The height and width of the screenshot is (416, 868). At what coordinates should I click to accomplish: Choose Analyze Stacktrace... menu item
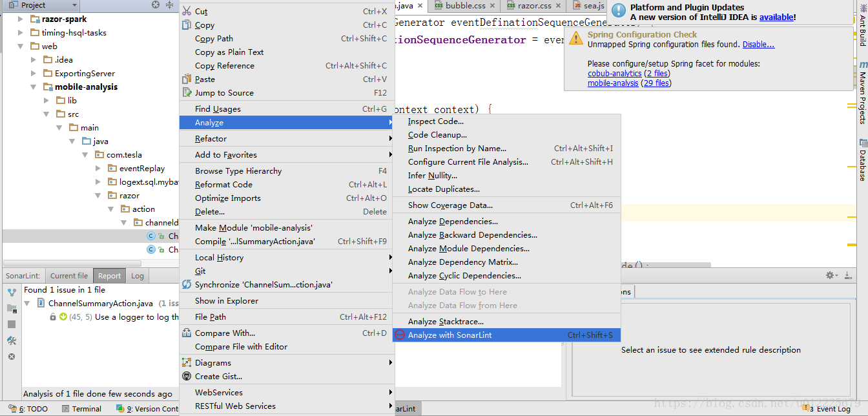coord(506,321)
